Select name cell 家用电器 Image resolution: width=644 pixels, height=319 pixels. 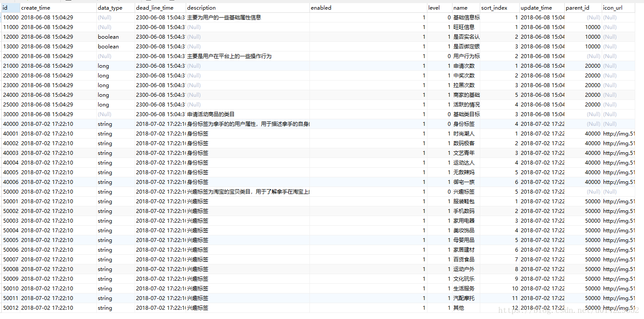tap(466, 221)
